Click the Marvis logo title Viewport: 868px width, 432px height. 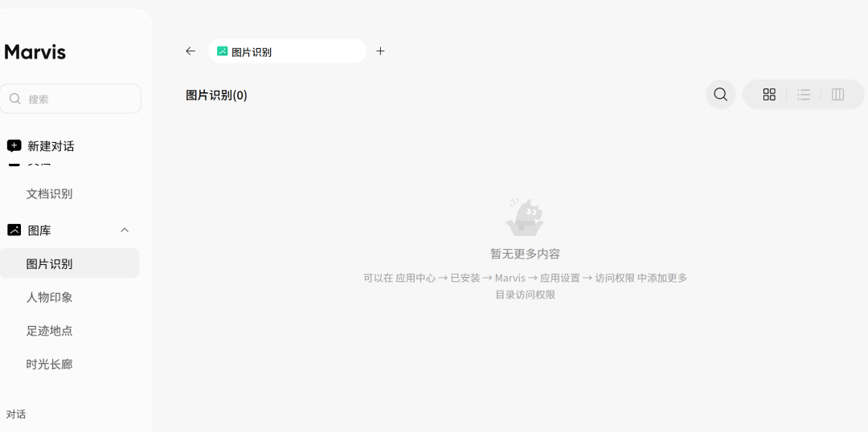pos(35,52)
